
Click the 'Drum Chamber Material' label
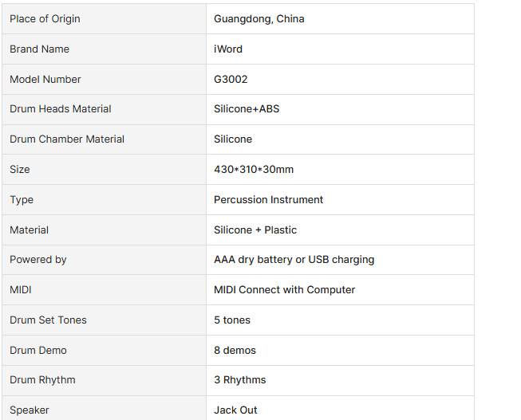[67, 139]
